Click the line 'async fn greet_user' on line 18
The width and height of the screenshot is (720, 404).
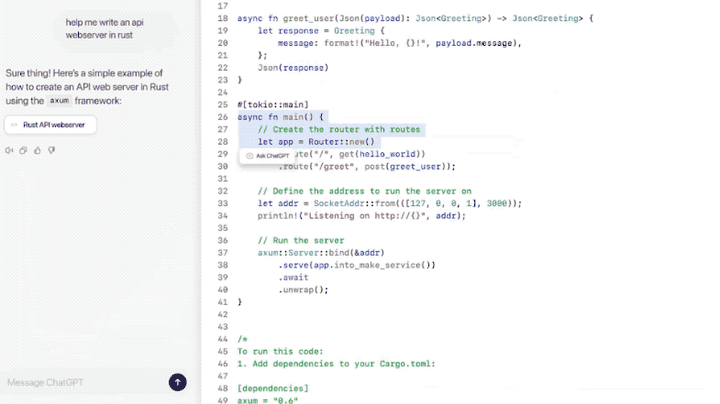point(415,18)
